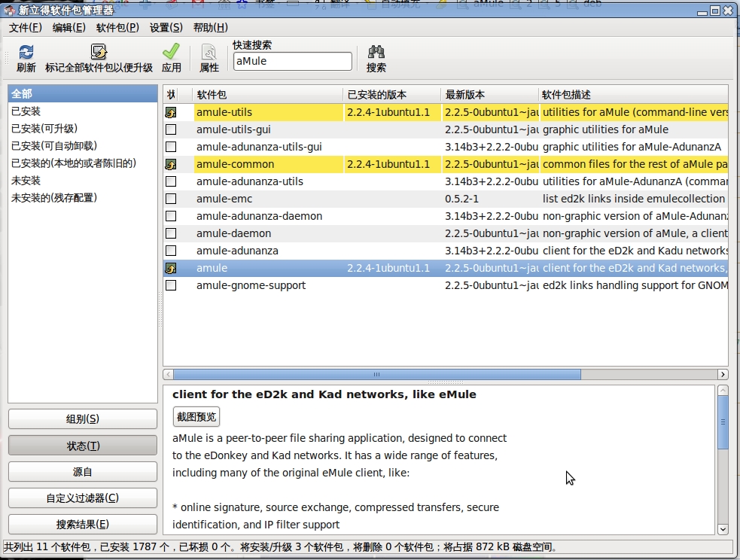Click the 截图预览 screenshot button
Image resolution: width=740 pixels, height=560 pixels.
(196, 416)
